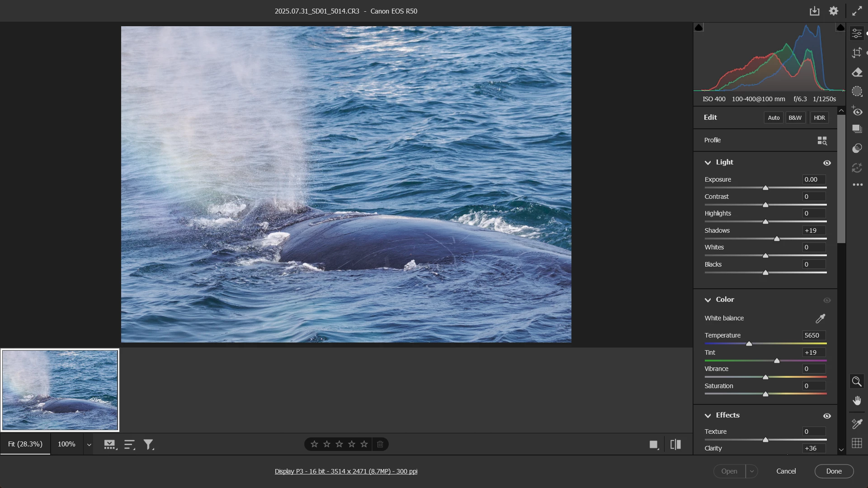Select the Healing eraser tool
The image size is (868, 488).
tap(857, 72)
